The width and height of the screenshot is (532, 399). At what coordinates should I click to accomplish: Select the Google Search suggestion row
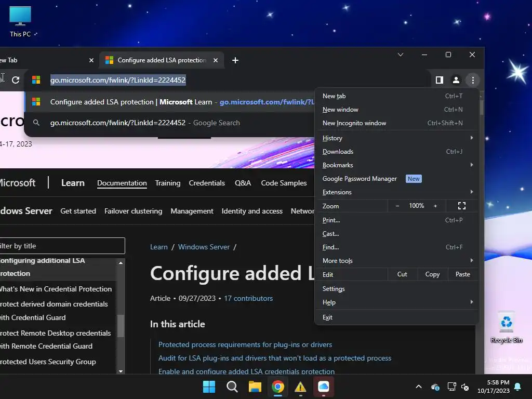click(x=170, y=123)
